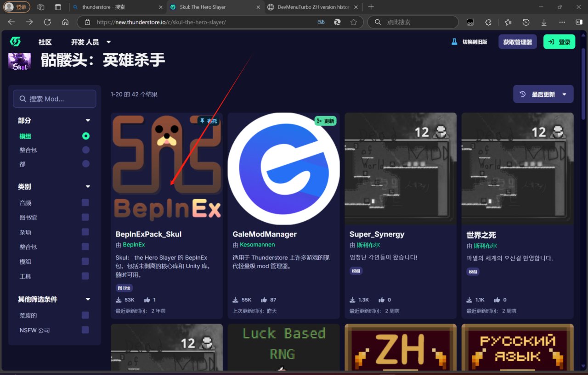Enable the NSFW 公司 filter checkbox
The width and height of the screenshot is (588, 375).
pyautogui.click(x=85, y=330)
